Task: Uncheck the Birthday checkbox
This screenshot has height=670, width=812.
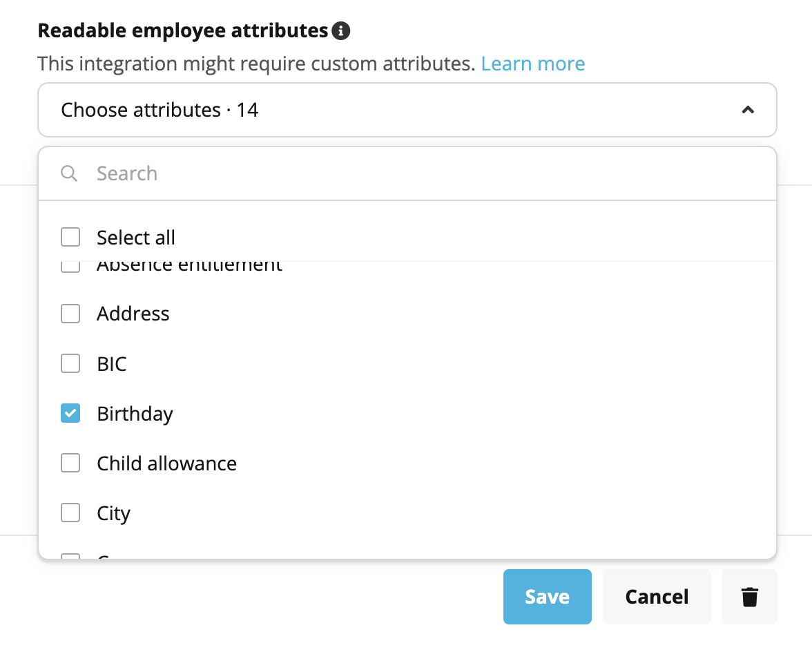Action: (x=70, y=414)
